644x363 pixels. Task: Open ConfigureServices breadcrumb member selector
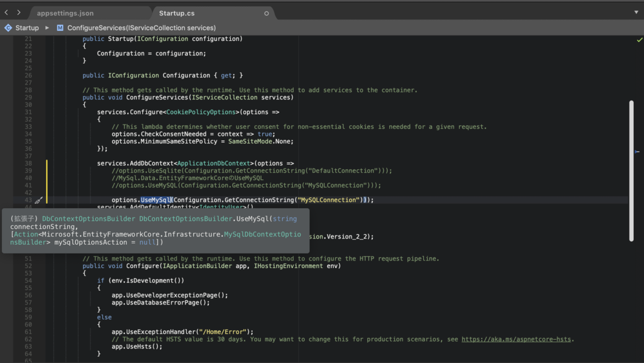tap(142, 28)
